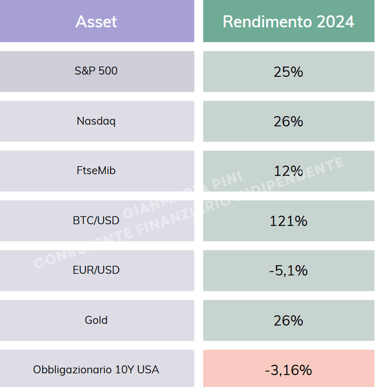
Task: Select the FtseMib asset cell
Action: pos(97,171)
